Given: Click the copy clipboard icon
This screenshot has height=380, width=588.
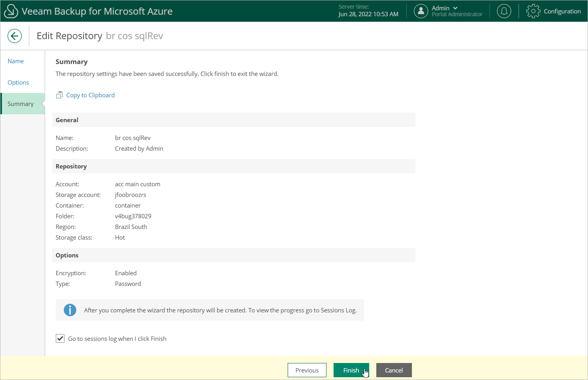Looking at the screenshot, I should (59, 95).
